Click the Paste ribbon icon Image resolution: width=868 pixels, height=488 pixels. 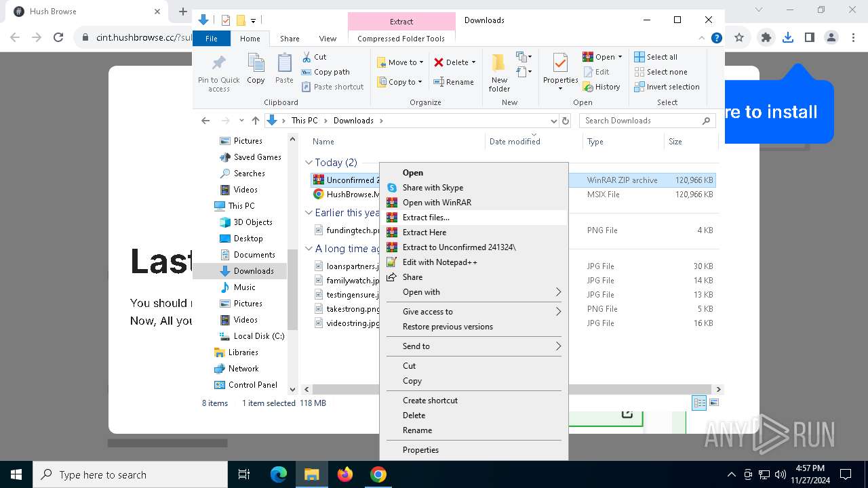284,68
